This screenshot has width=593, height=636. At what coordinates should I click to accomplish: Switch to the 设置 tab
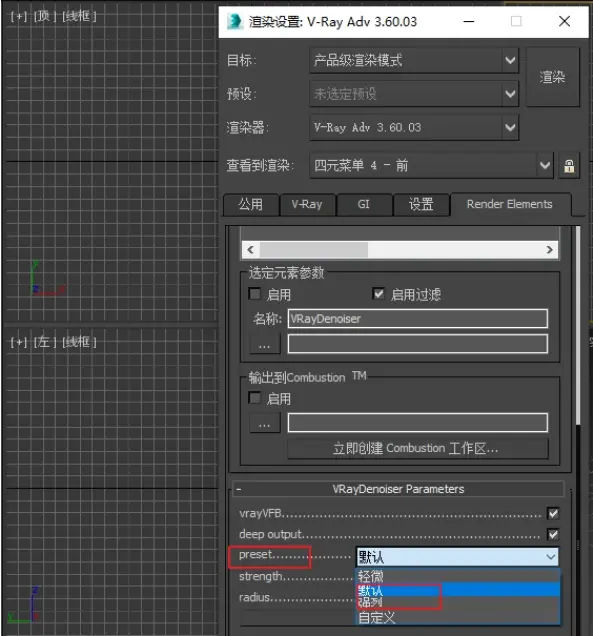point(421,204)
